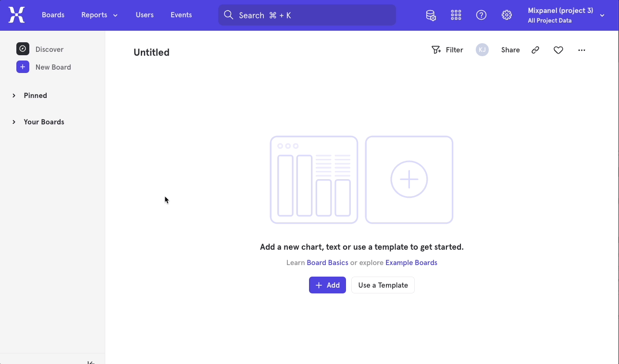Click the search magnifier icon
This screenshot has width=619, height=364.
coord(229,15)
